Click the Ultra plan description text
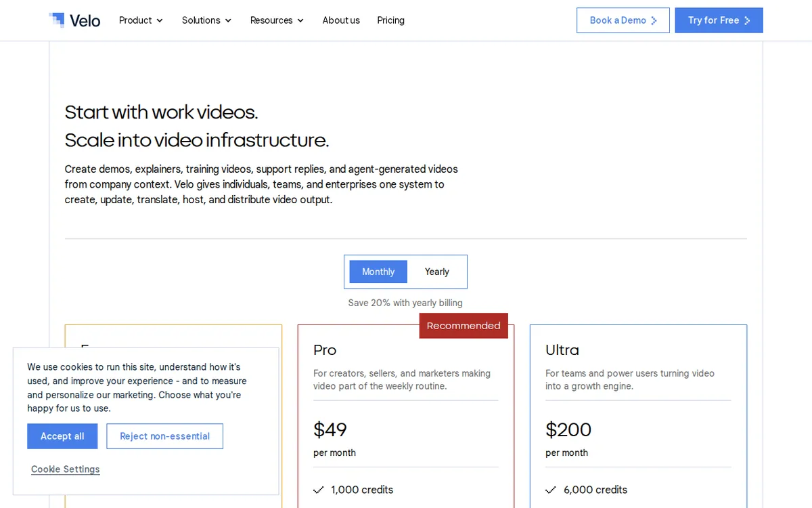 click(630, 380)
